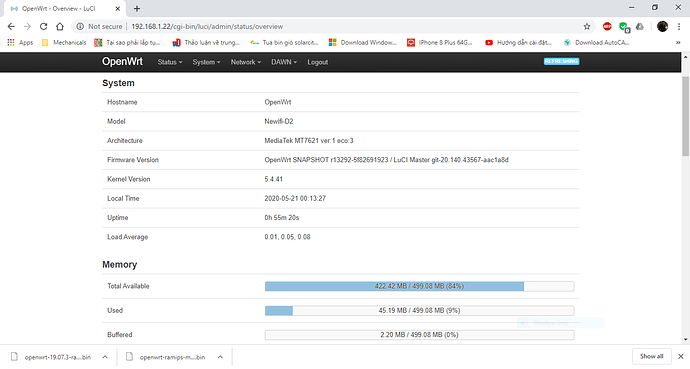Viewport: 690px width, 369px height.
Task: Open the Chrome profile avatar
Action: tap(662, 26)
